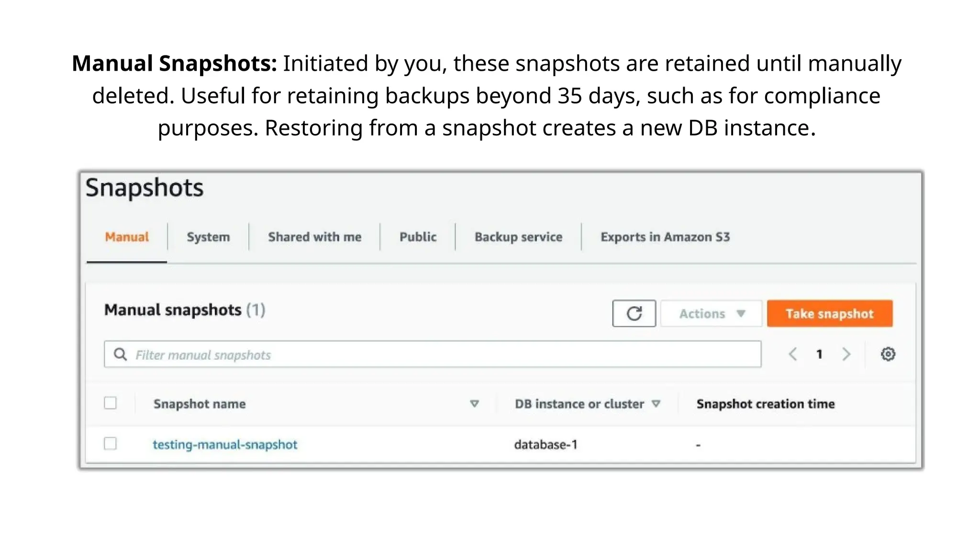
Task: Select the Manual tab
Action: 127,237
